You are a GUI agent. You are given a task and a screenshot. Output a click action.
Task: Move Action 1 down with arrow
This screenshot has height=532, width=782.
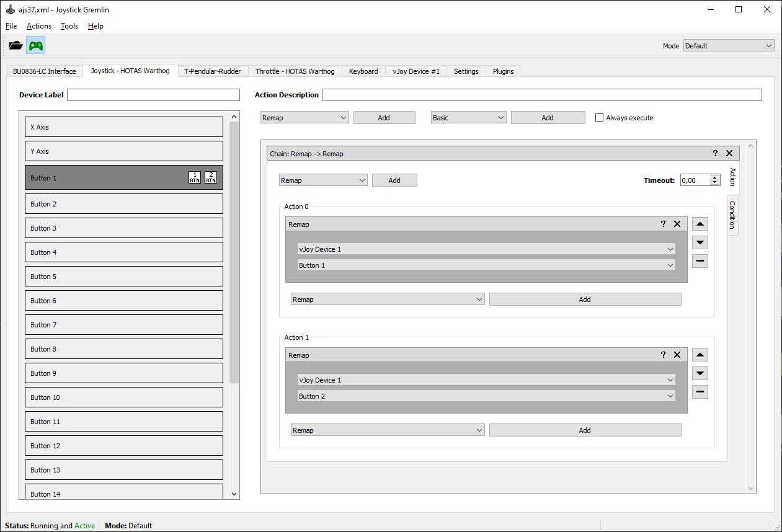(x=700, y=373)
